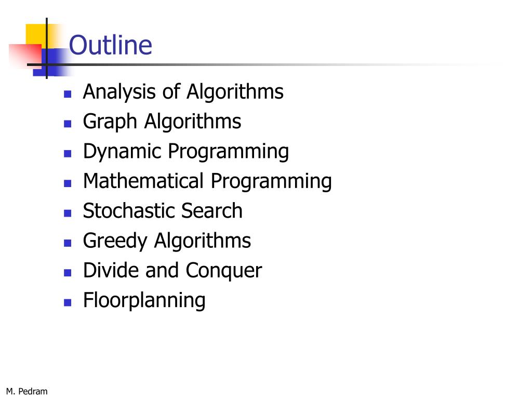532x399 pixels.
Task: Click the bullet marker next to Floorplanning
Action: point(68,303)
